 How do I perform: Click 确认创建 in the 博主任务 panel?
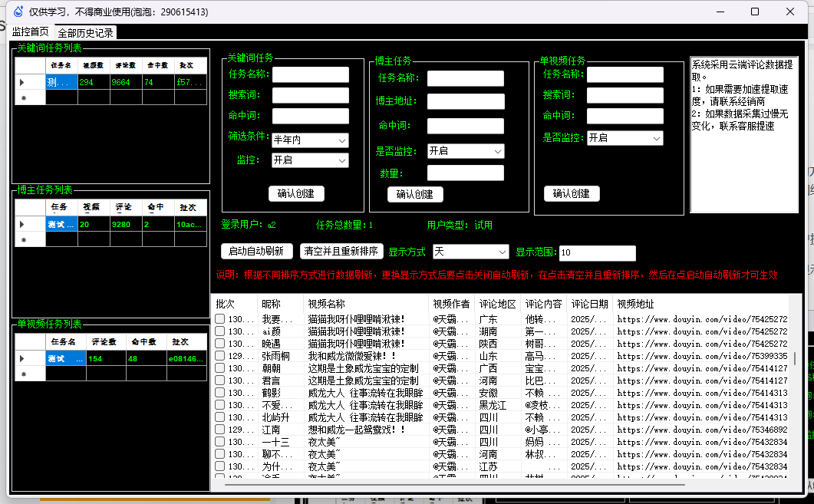pos(415,194)
